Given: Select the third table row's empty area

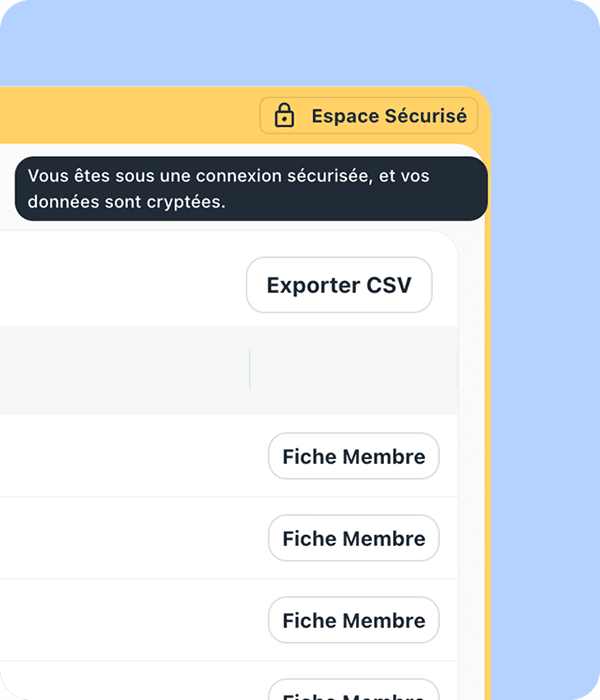Looking at the screenshot, I should 120,621.
